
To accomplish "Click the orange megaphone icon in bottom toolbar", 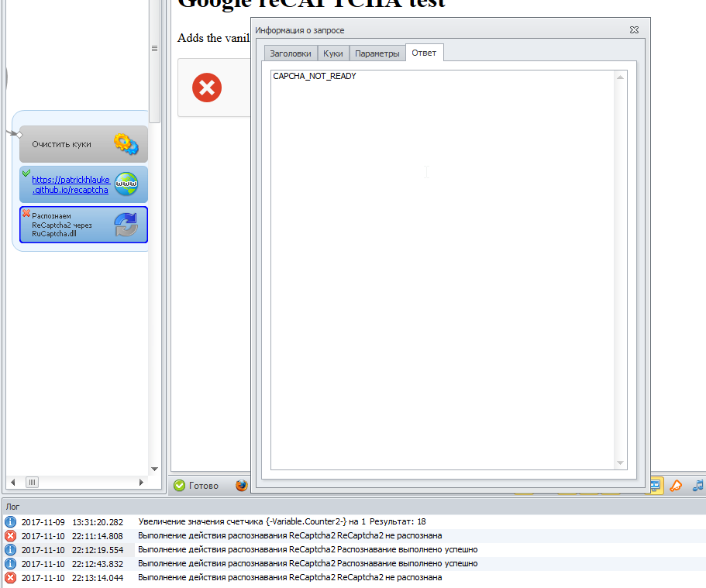I will point(676,486).
